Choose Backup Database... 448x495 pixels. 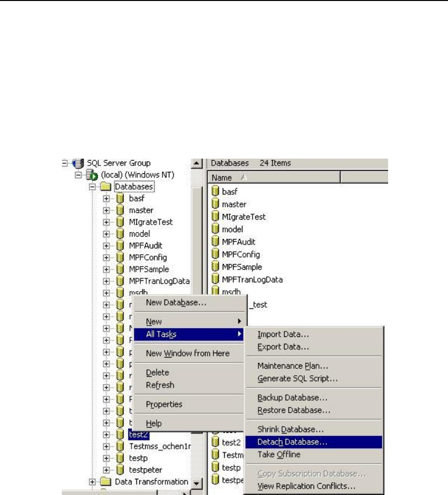point(314,398)
